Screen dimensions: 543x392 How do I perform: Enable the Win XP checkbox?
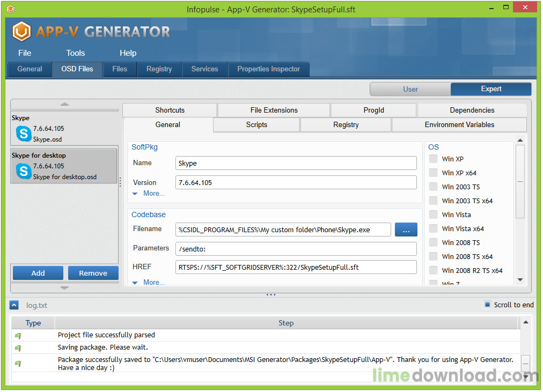click(x=433, y=159)
